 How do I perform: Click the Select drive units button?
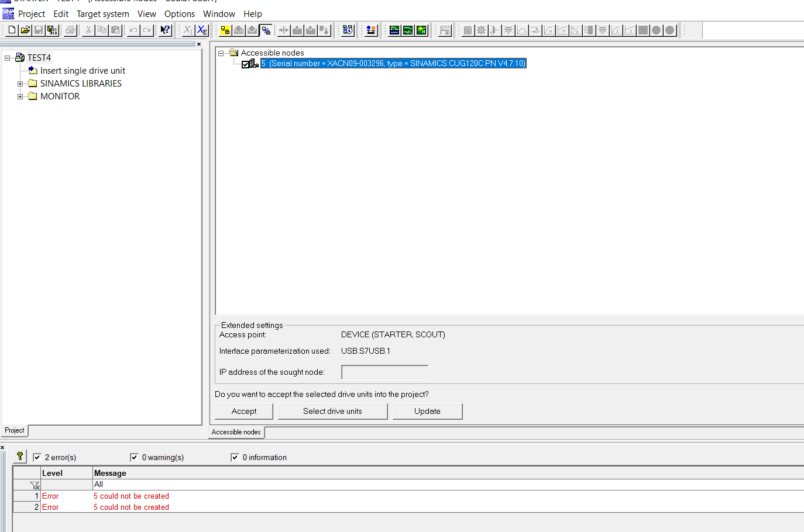332,411
